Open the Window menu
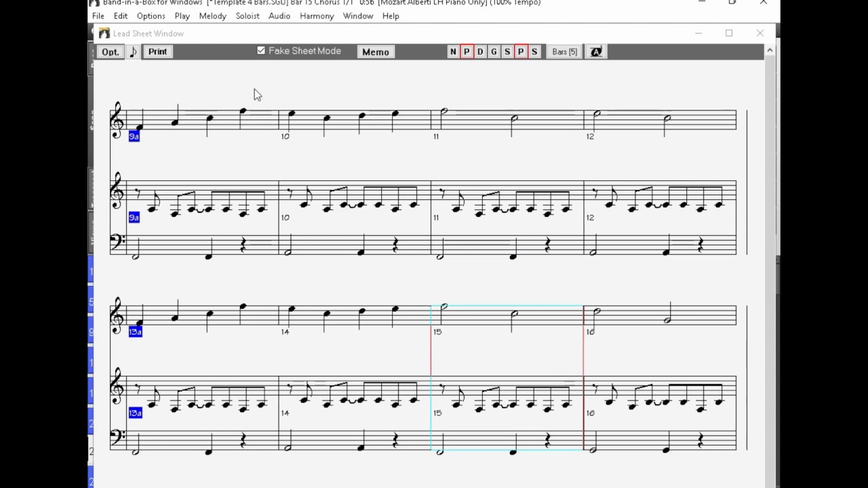This screenshot has height=488, width=868. point(358,16)
